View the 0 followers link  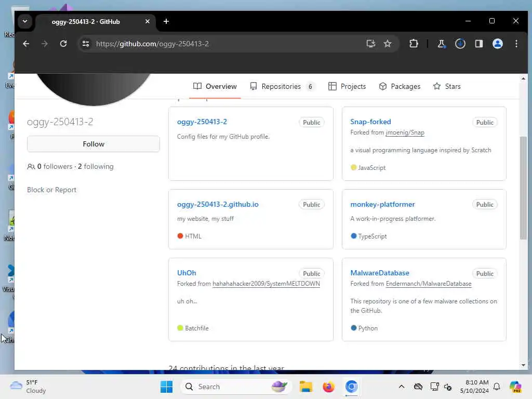click(x=54, y=167)
